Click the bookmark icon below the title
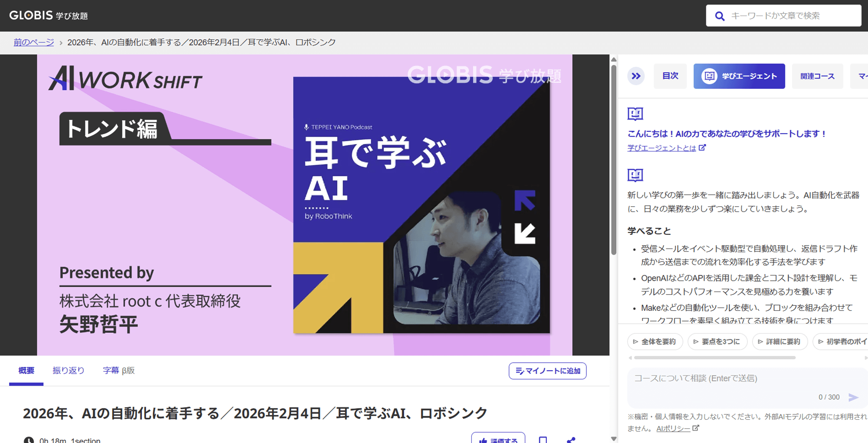Image resolution: width=868 pixels, height=443 pixels. (x=542, y=440)
